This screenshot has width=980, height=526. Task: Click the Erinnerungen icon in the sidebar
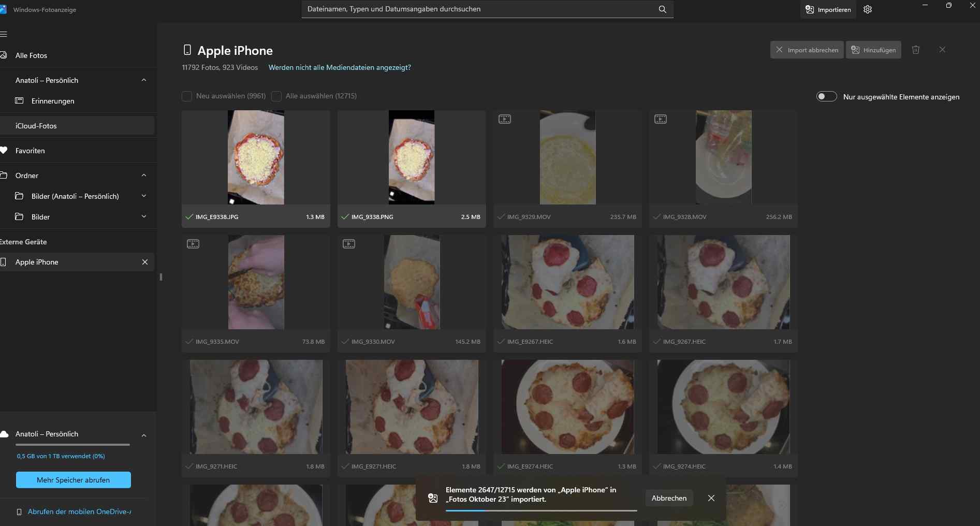point(19,100)
